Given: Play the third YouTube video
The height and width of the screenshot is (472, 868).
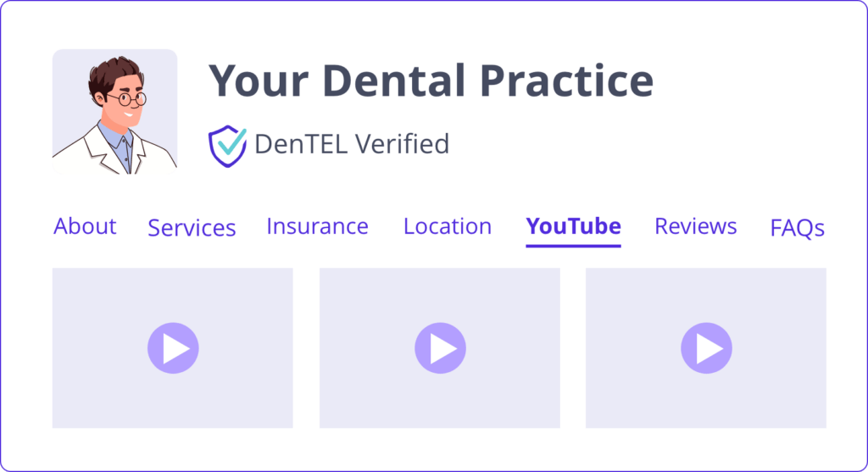Looking at the screenshot, I should point(706,348).
